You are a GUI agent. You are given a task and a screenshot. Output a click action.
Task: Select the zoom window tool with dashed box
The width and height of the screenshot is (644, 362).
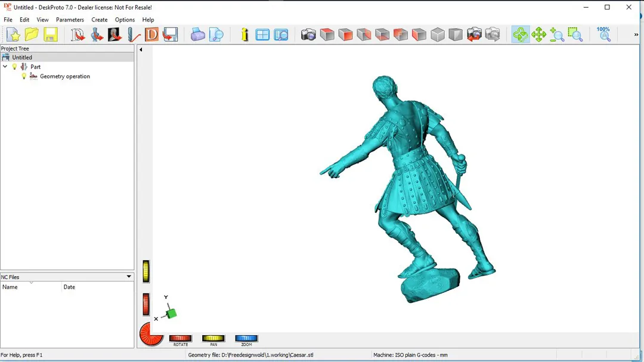[x=575, y=35]
